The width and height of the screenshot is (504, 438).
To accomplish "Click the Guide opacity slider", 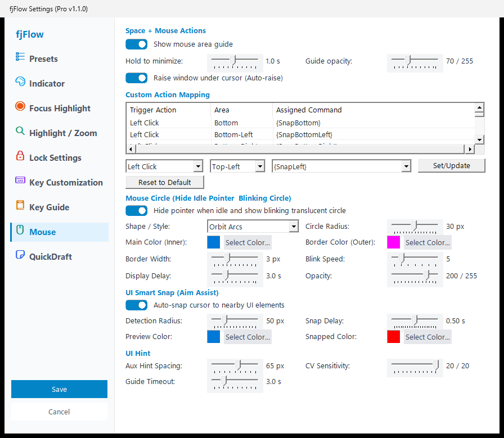I will tap(415, 62).
